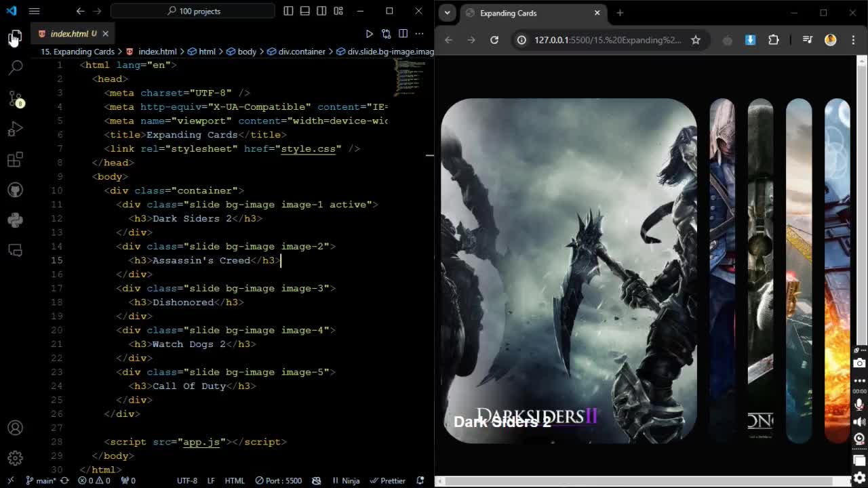Stop Live Server on Port 5500
The width and height of the screenshot is (868, 488).
(279, 481)
